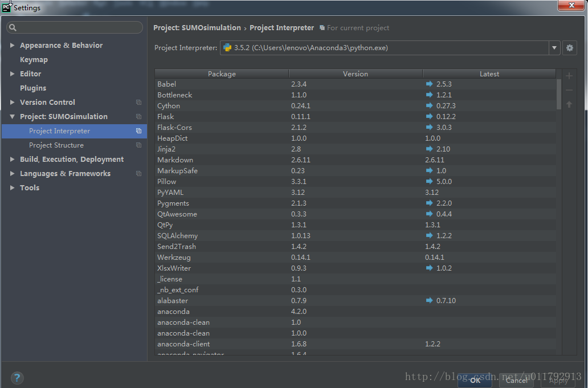Select Project Interpreter in sidebar
Screen dimensions: 588x388
(x=74, y=131)
